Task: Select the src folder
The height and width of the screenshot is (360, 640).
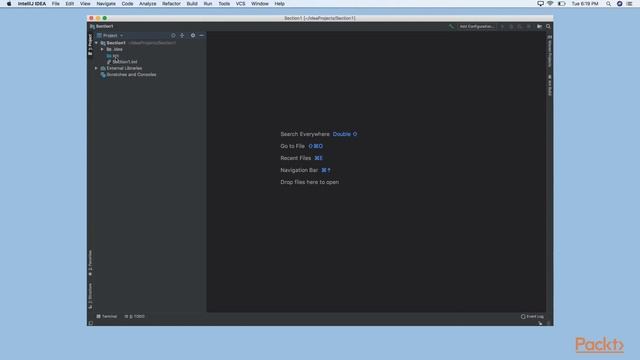Action: point(113,56)
